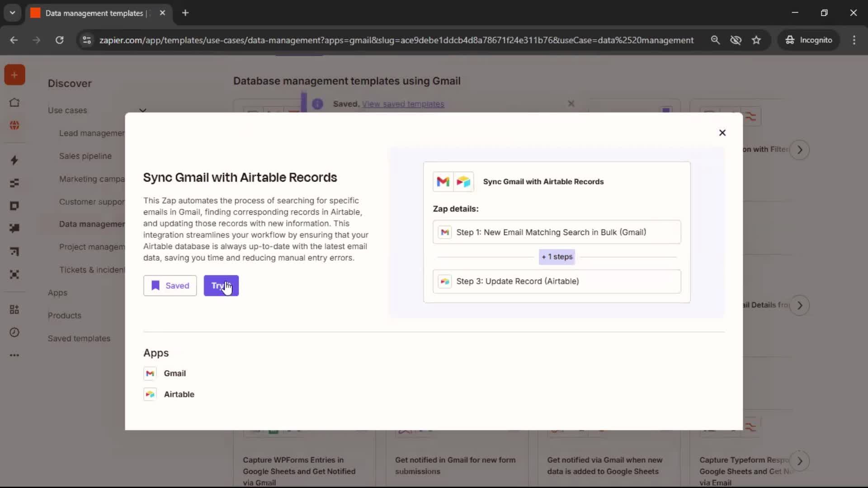This screenshot has height=488, width=868.
Task: Open Zap history clock icon
Action: (x=14, y=333)
